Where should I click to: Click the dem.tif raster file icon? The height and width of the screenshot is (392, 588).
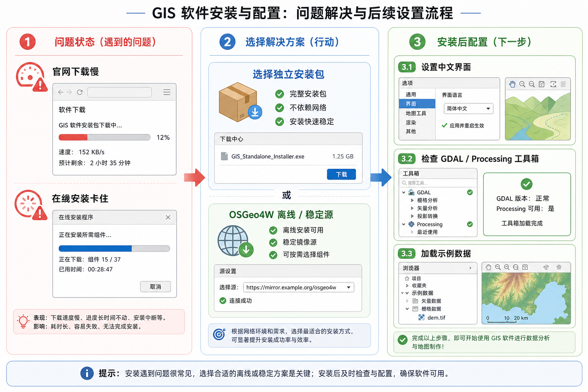click(x=421, y=317)
